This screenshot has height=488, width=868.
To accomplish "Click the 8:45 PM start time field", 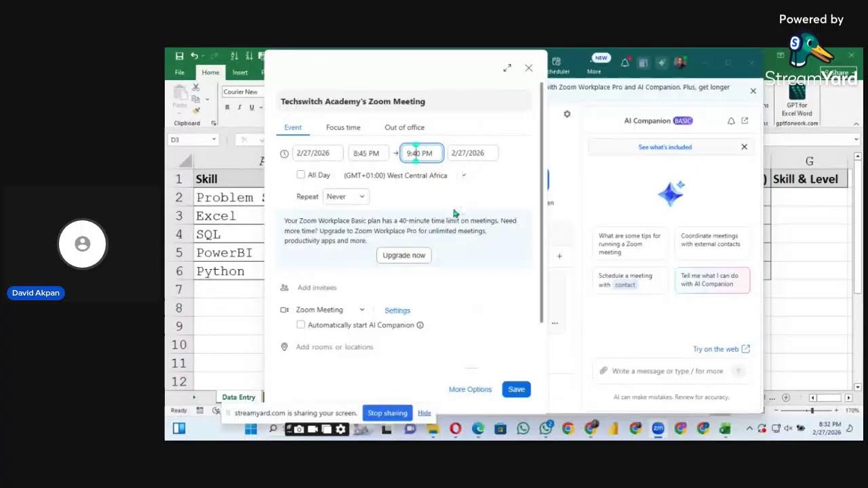I will point(369,153).
